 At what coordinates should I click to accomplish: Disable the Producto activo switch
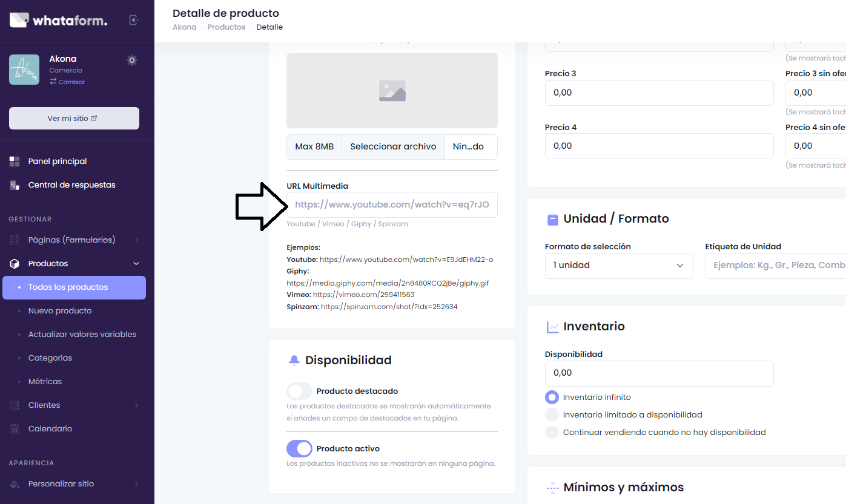coord(299,449)
